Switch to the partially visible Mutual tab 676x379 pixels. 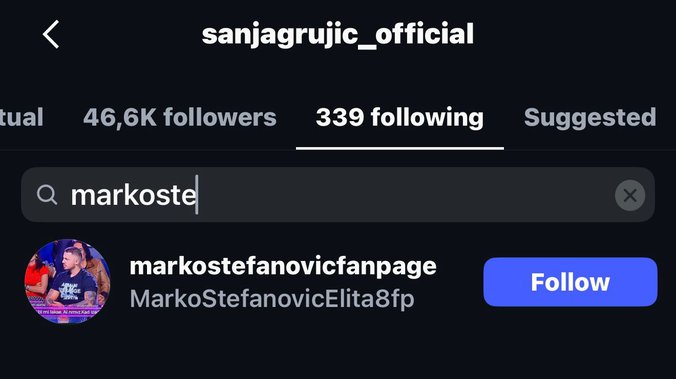(22, 117)
